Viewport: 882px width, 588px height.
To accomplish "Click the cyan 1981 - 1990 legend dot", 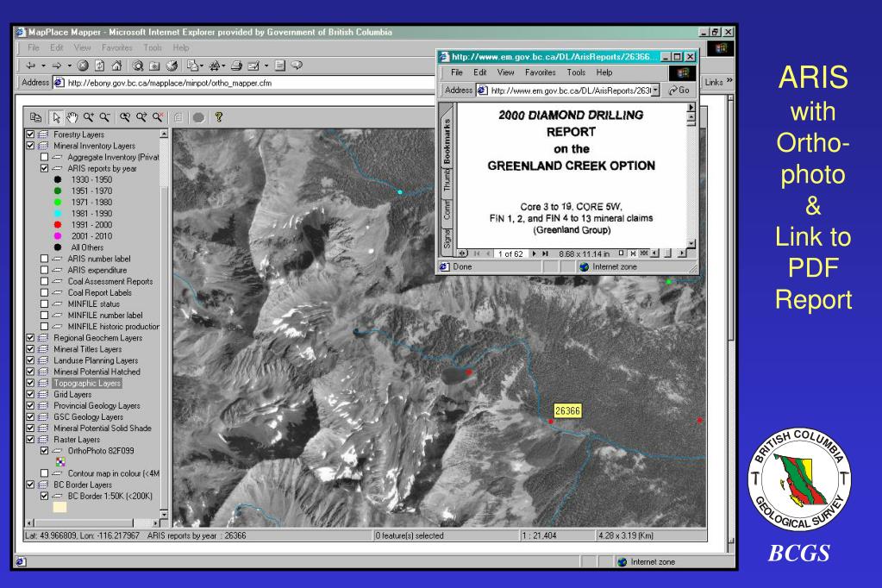I will [58, 213].
